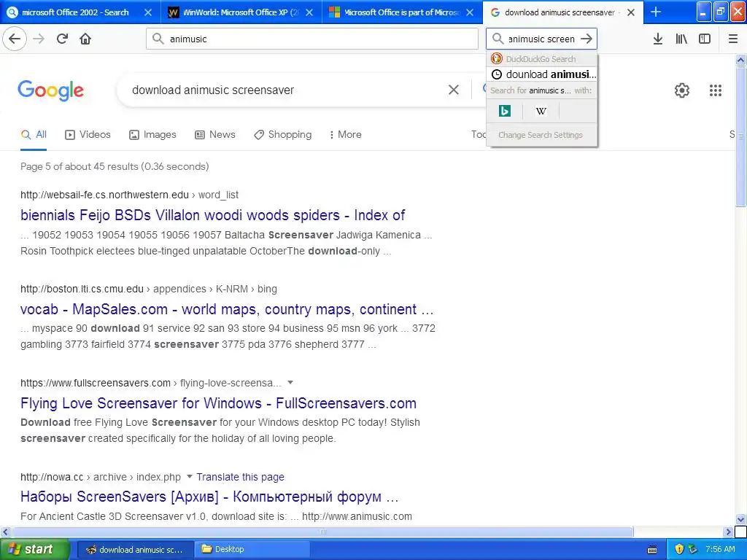Clear the Google search query
Screen dimensions: 747x560
(454, 90)
